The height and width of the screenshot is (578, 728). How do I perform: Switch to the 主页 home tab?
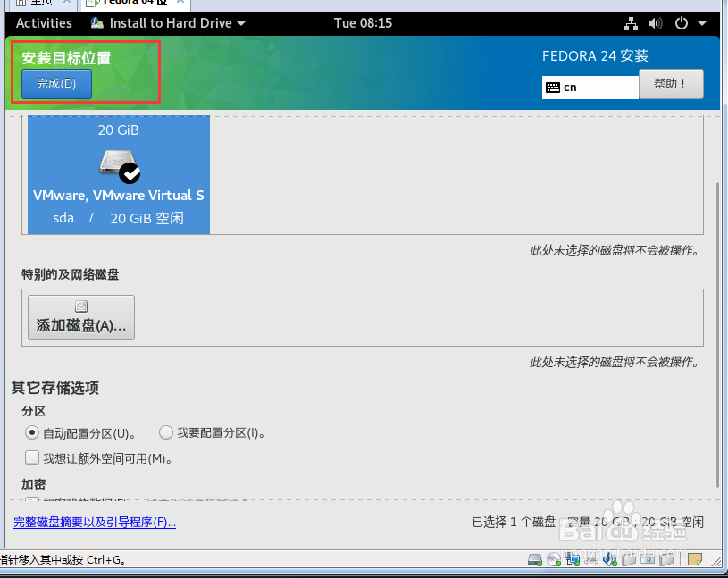pos(41,3)
